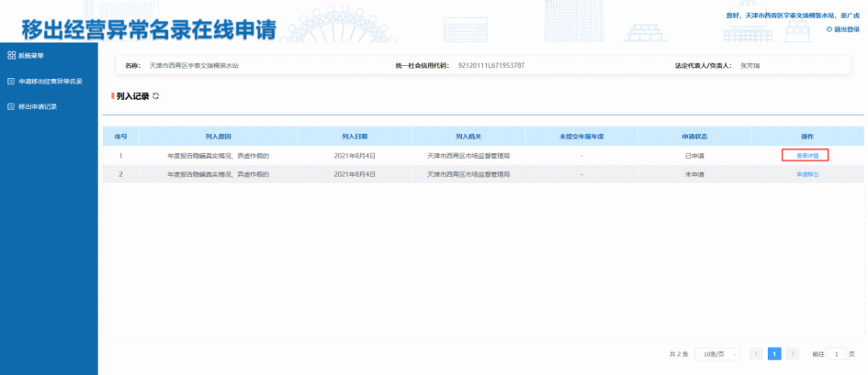Select the 已申请 status cell in row 1
Screen dimensions: 868x375
[694, 155]
